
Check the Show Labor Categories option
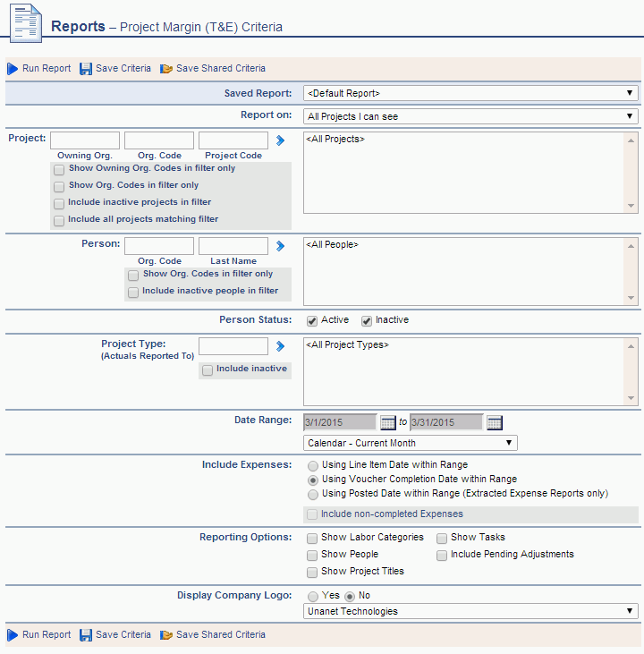coord(312,538)
